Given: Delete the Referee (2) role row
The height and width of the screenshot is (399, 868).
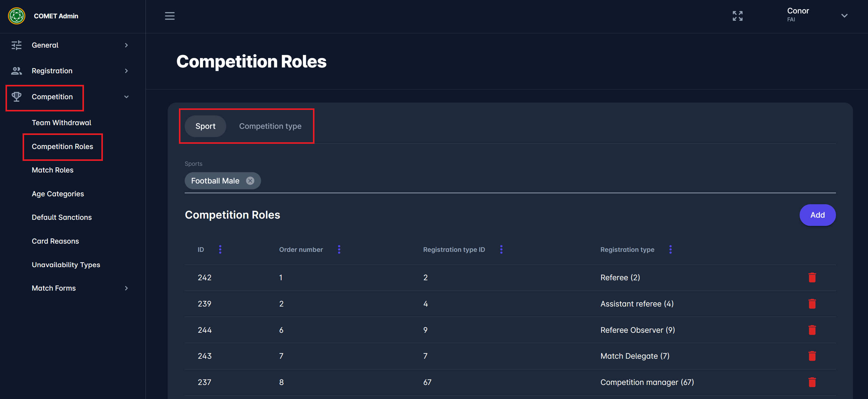Looking at the screenshot, I should pos(812,277).
